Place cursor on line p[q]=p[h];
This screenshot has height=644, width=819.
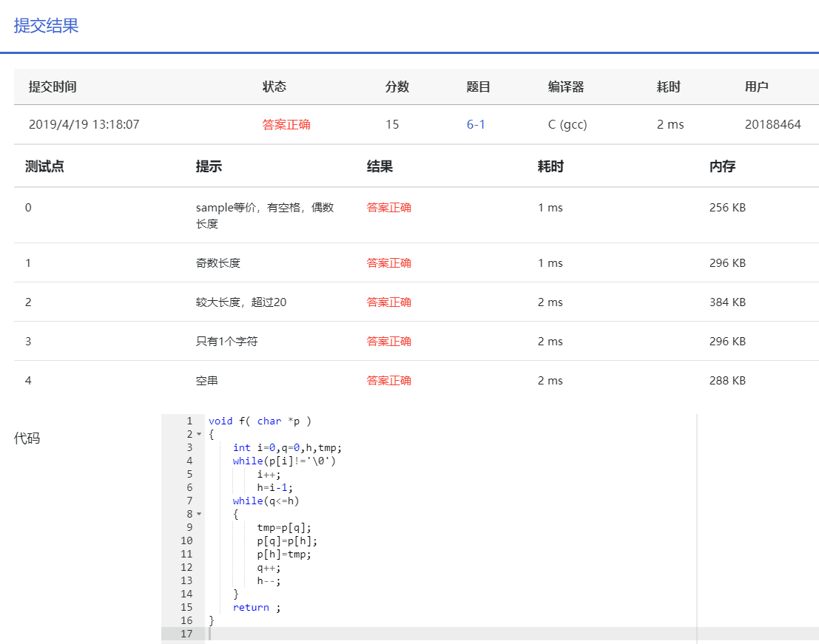(287, 540)
